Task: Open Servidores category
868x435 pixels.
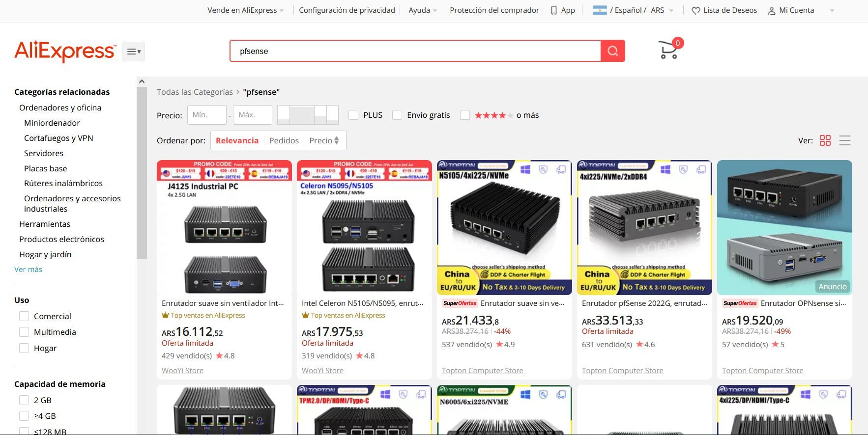Action: pos(44,153)
